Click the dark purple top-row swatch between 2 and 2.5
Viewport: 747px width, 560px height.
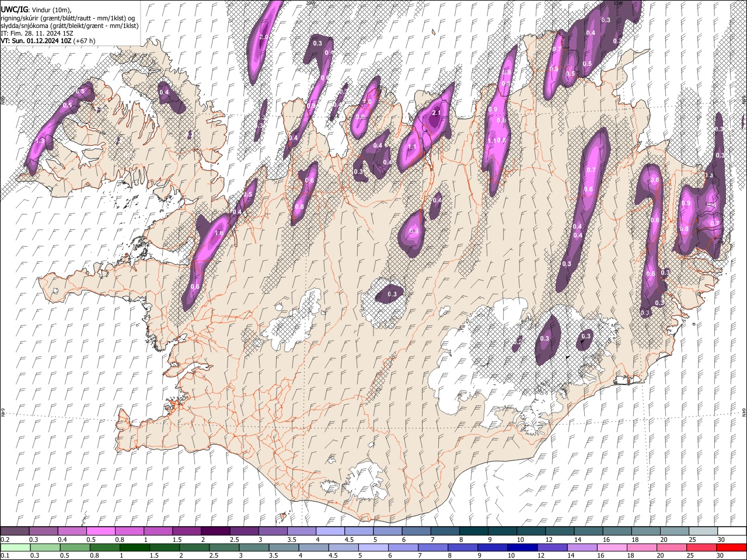click(215, 531)
